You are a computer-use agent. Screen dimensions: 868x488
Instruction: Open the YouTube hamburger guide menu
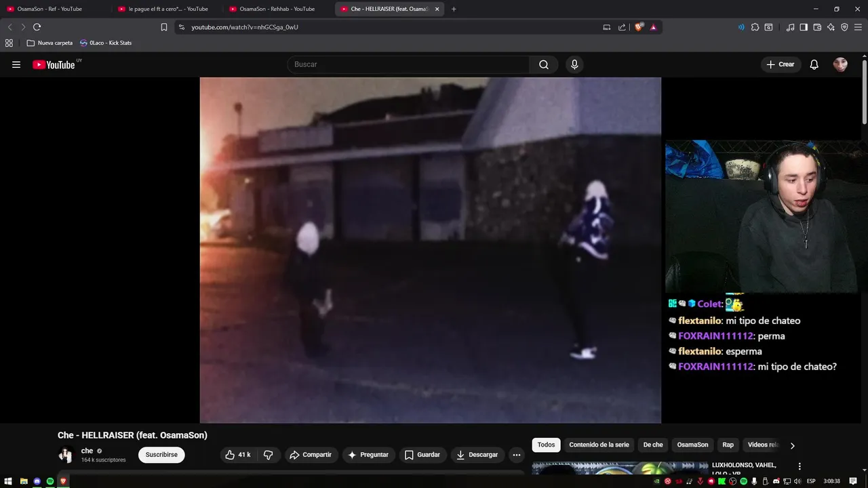click(x=16, y=64)
